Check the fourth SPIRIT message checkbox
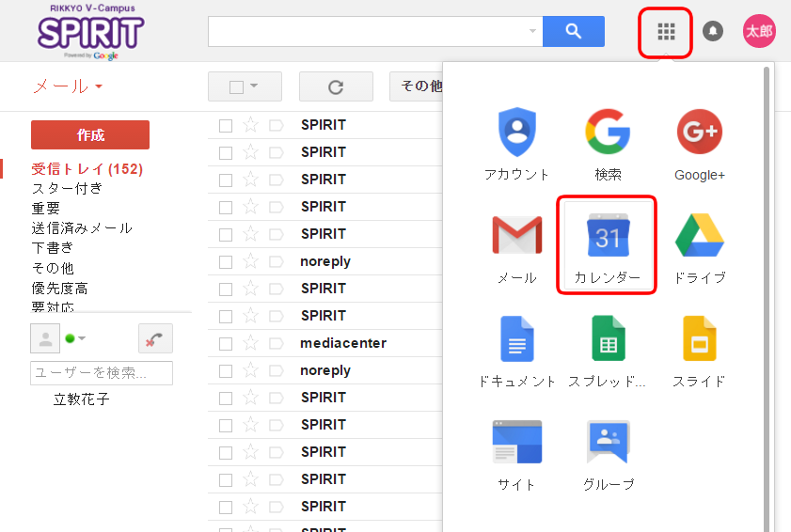Viewport: 791px width, 532px height. (226, 207)
